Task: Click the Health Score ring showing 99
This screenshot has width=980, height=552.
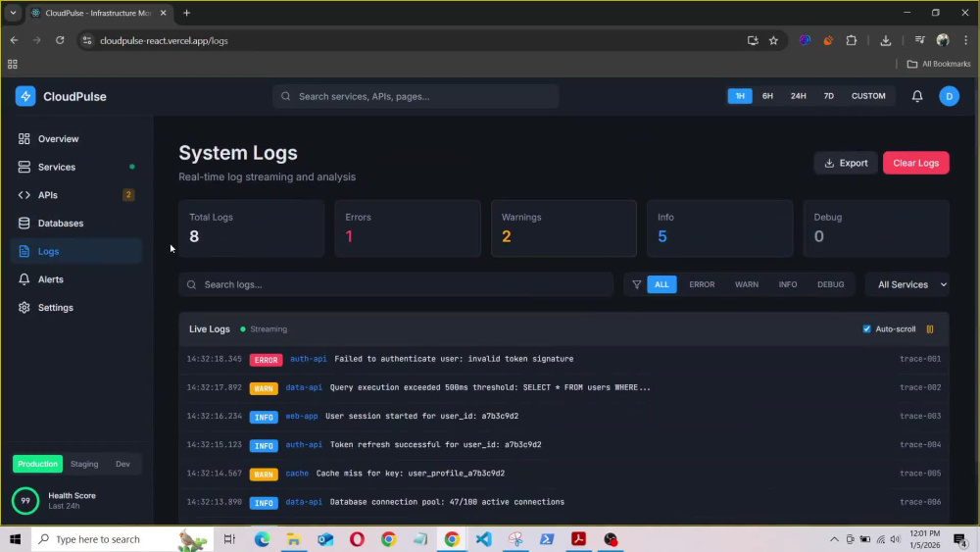Action: click(25, 501)
